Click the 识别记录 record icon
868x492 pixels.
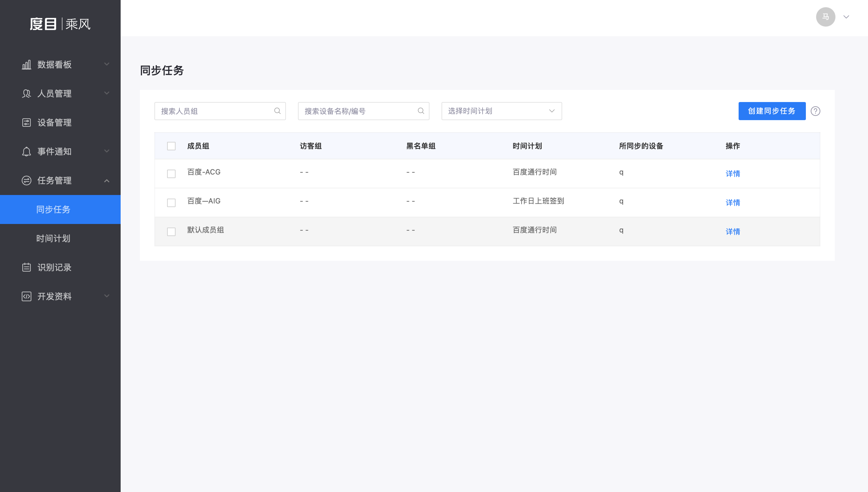pos(26,267)
